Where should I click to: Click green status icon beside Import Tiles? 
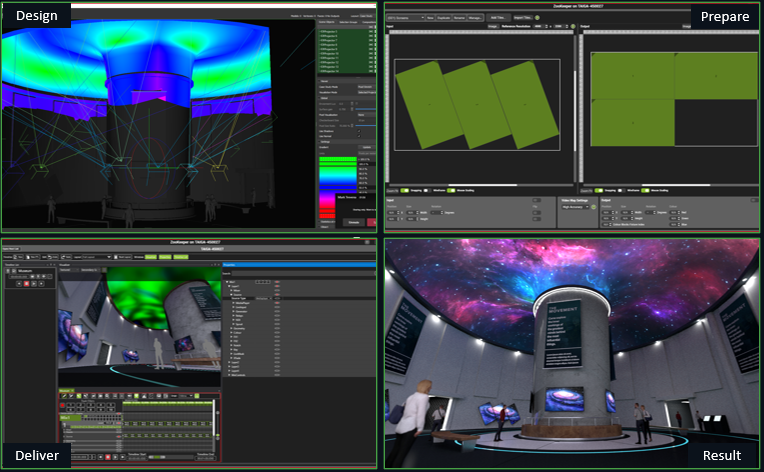537,18
